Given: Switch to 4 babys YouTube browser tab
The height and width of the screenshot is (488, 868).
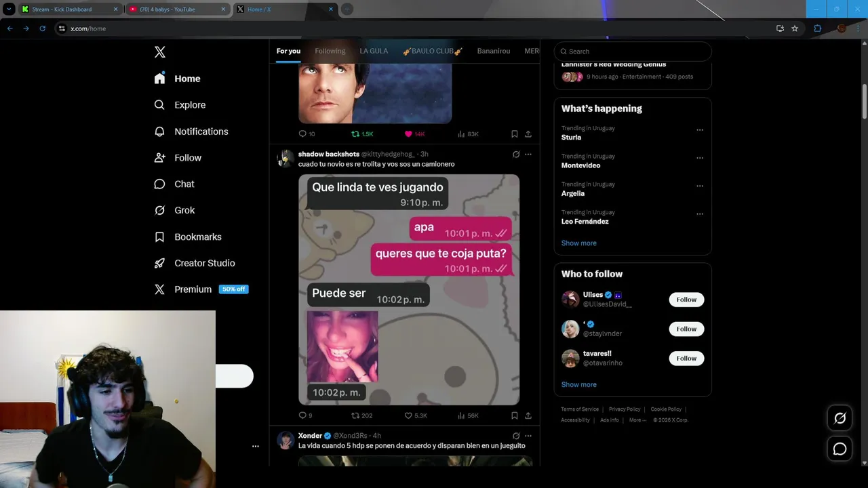Looking at the screenshot, I should tap(178, 9).
